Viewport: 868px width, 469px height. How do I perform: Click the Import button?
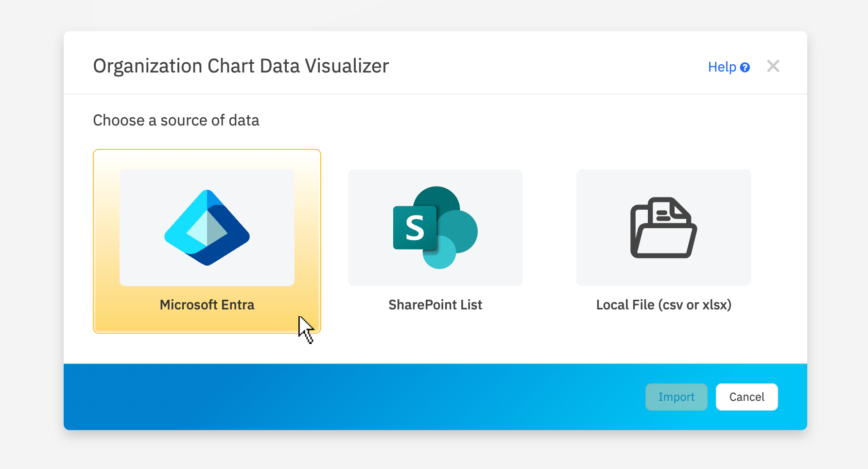coord(677,397)
